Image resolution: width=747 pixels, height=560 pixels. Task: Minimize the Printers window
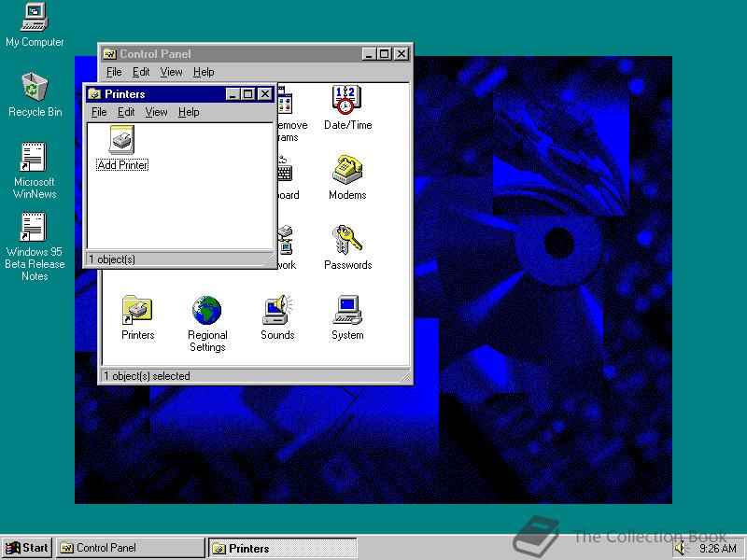tap(233, 94)
